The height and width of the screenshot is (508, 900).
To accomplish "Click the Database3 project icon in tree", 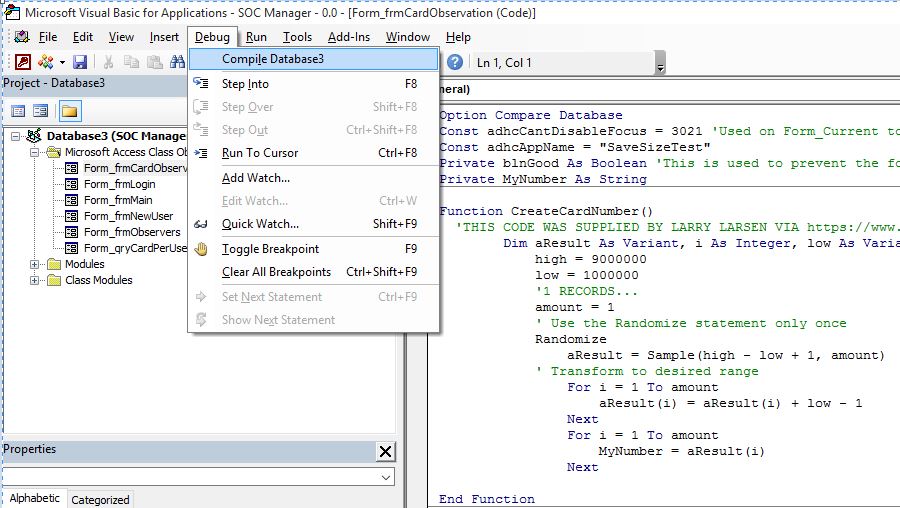I will coord(34,136).
